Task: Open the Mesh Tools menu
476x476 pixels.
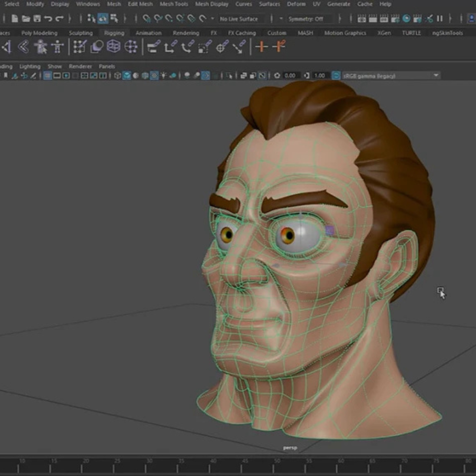Action: click(x=174, y=4)
